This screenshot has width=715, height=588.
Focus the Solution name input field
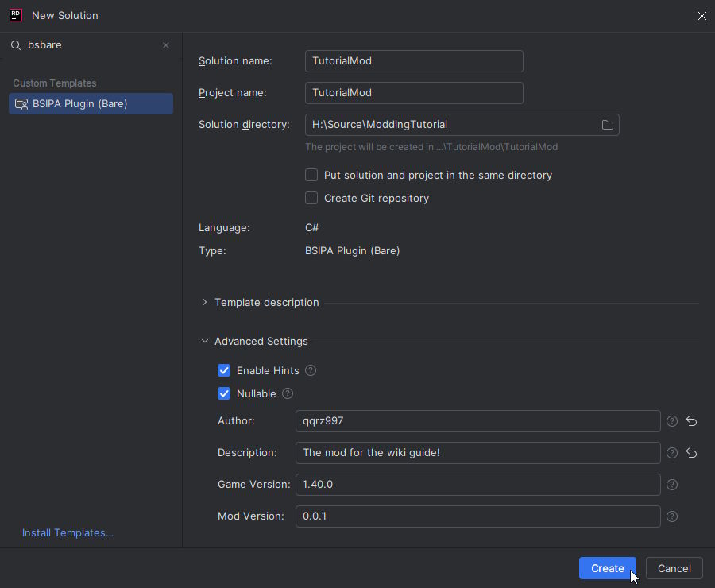tap(414, 61)
